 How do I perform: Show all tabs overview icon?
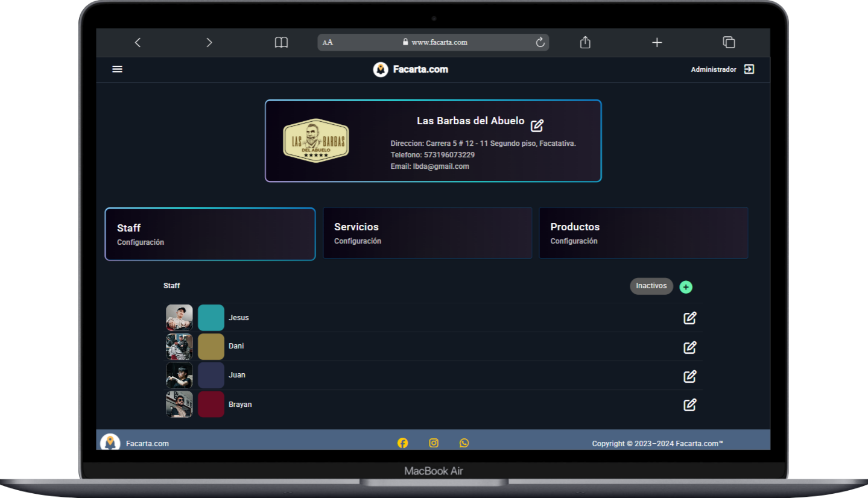point(729,42)
